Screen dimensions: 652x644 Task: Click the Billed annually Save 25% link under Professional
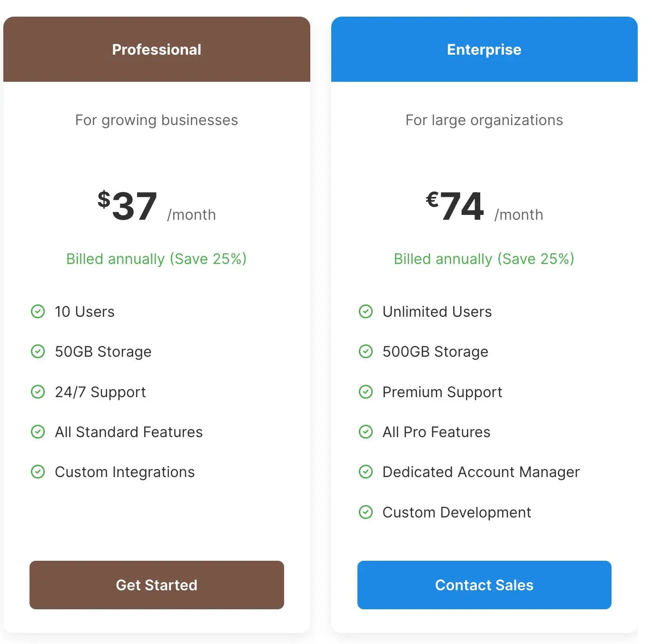[x=157, y=259]
